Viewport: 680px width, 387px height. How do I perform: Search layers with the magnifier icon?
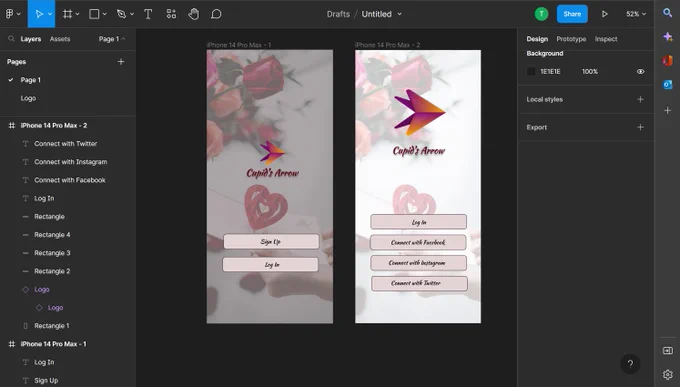tap(11, 39)
